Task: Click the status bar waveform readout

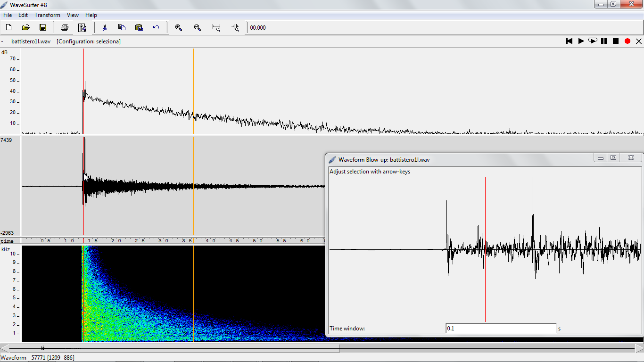Action: [x=37, y=358]
